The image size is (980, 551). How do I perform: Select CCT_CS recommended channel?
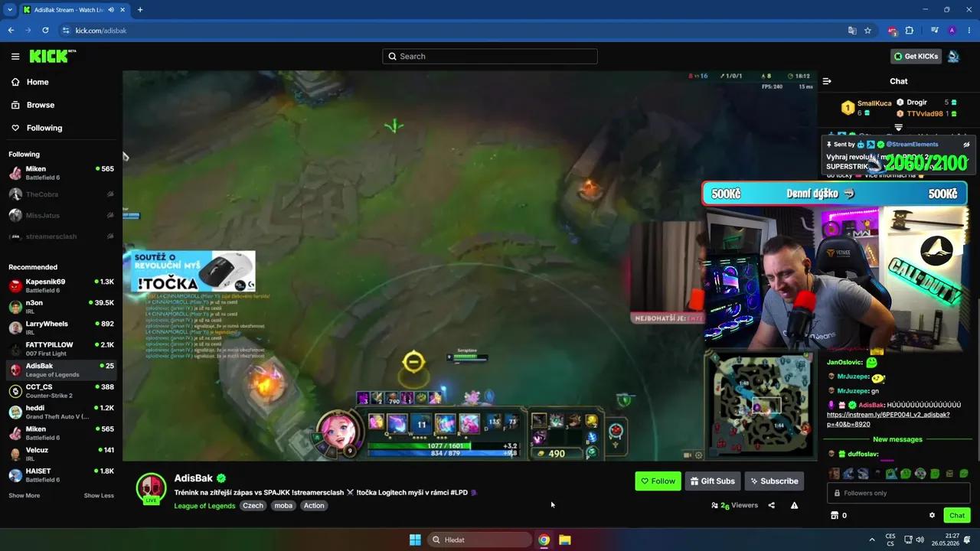[x=61, y=391]
